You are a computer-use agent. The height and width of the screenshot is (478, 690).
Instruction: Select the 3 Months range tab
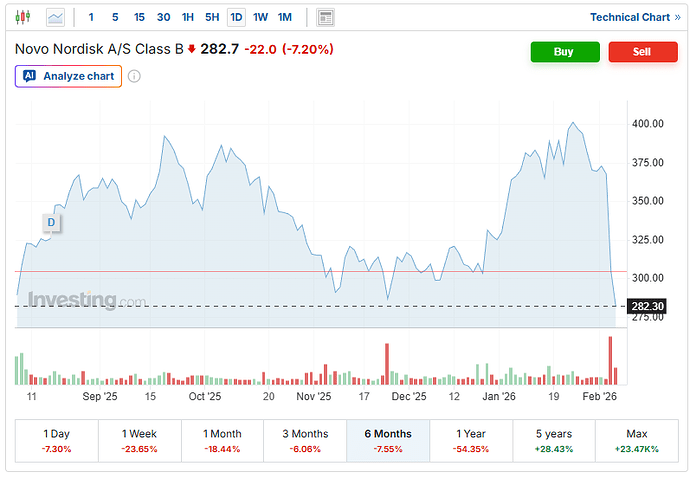click(x=305, y=441)
